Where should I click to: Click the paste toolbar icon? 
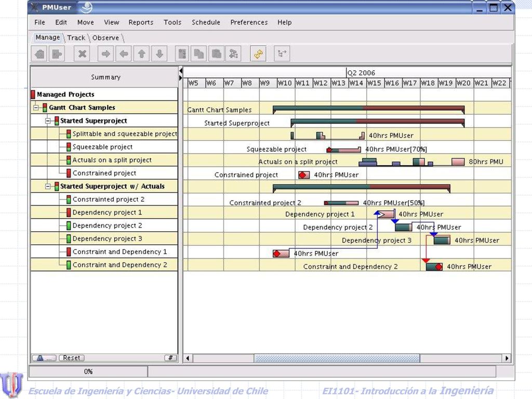pyautogui.click(x=216, y=54)
